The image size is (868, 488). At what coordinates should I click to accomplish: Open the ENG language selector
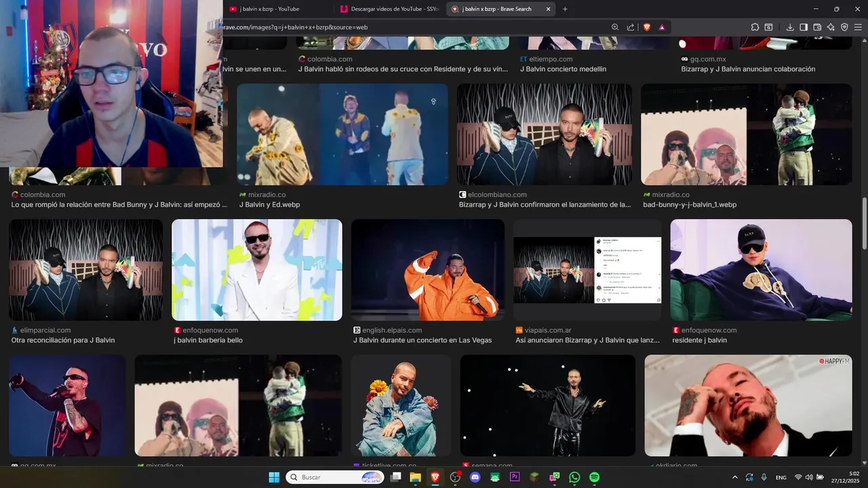pos(781,477)
